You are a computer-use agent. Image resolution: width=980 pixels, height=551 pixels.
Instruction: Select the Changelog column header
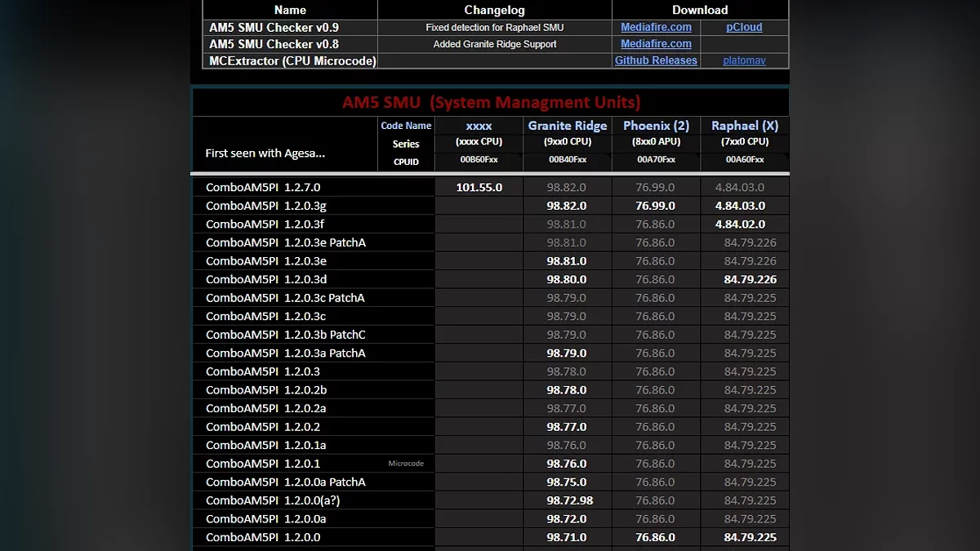(x=494, y=10)
